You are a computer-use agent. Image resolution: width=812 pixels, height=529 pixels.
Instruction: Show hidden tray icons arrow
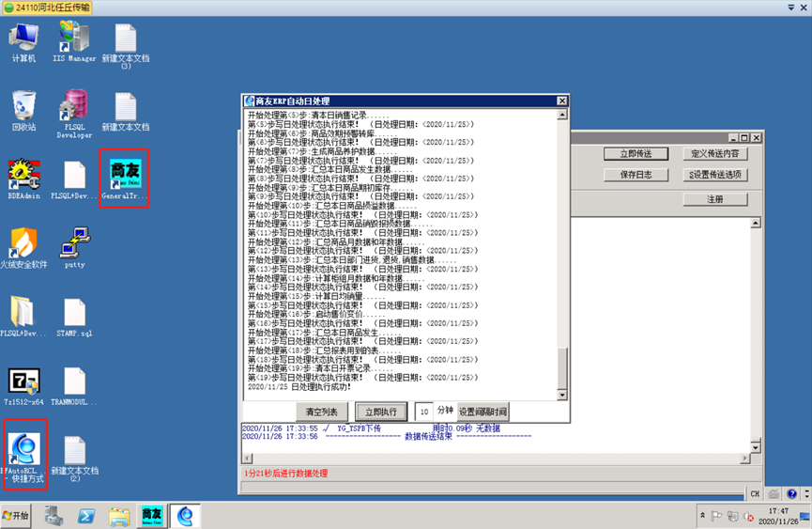click(703, 516)
